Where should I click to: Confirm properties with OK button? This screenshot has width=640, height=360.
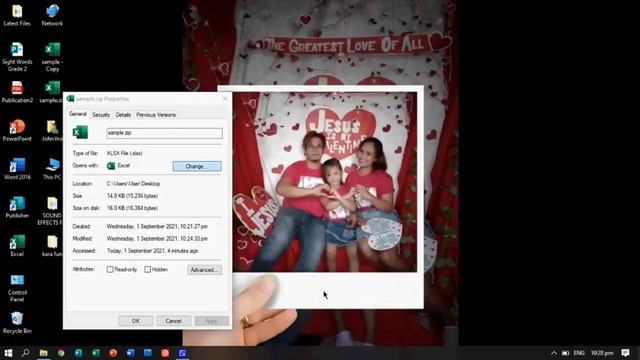tap(136, 321)
